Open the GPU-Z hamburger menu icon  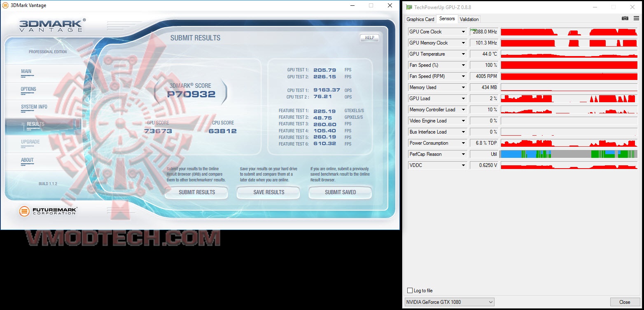[x=636, y=18]
